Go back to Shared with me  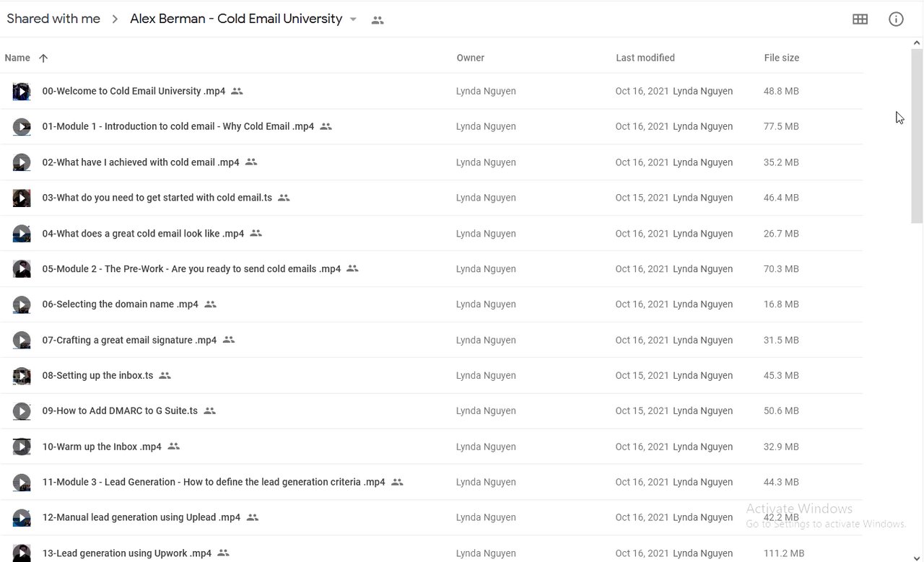point(53,19)
